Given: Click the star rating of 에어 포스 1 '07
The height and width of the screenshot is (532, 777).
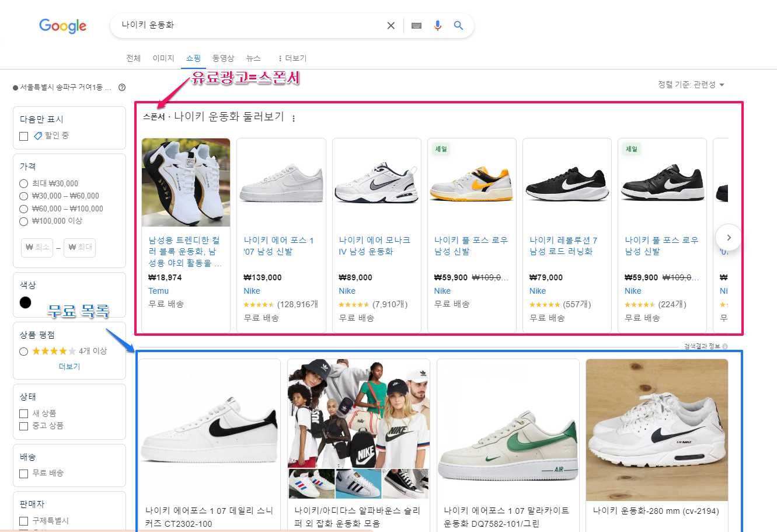Looking at the screenshot, I should (x=259, y=305).
